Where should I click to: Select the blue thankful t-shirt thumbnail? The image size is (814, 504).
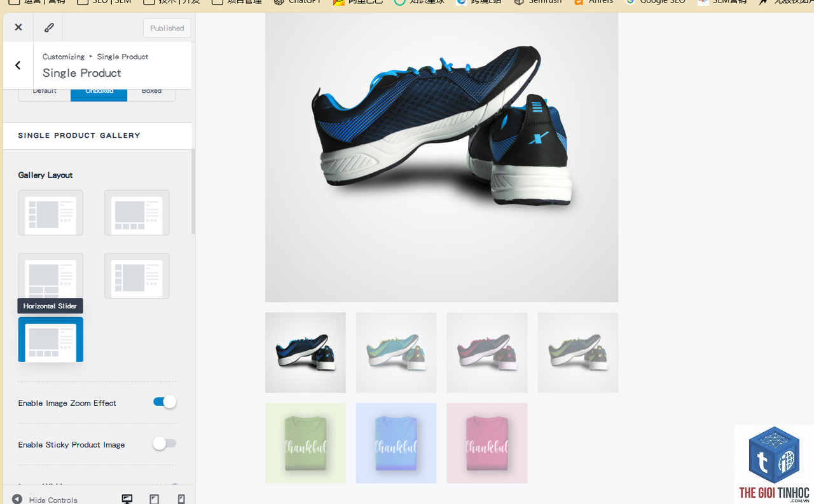pyautogui.click(x=396, y=443)
